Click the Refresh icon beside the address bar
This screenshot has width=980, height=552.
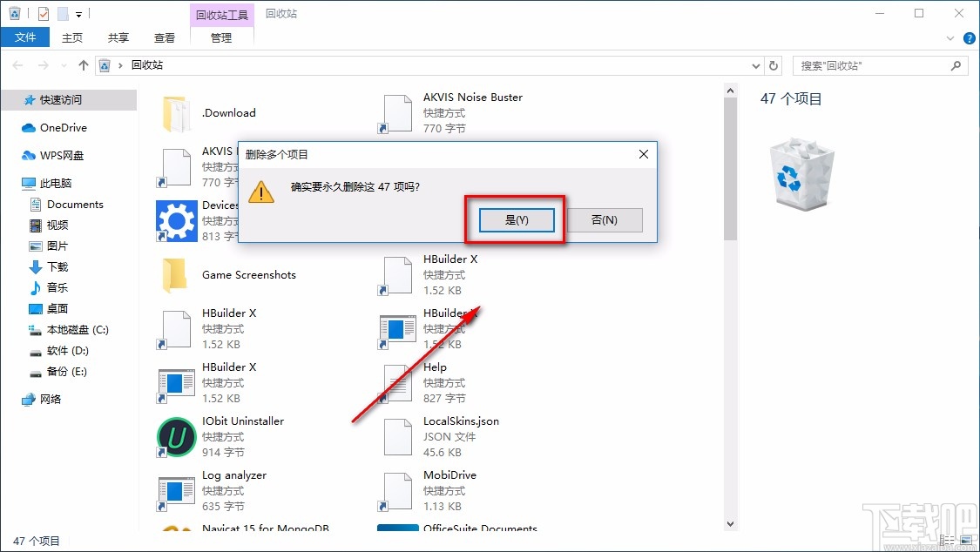point(774,65)
